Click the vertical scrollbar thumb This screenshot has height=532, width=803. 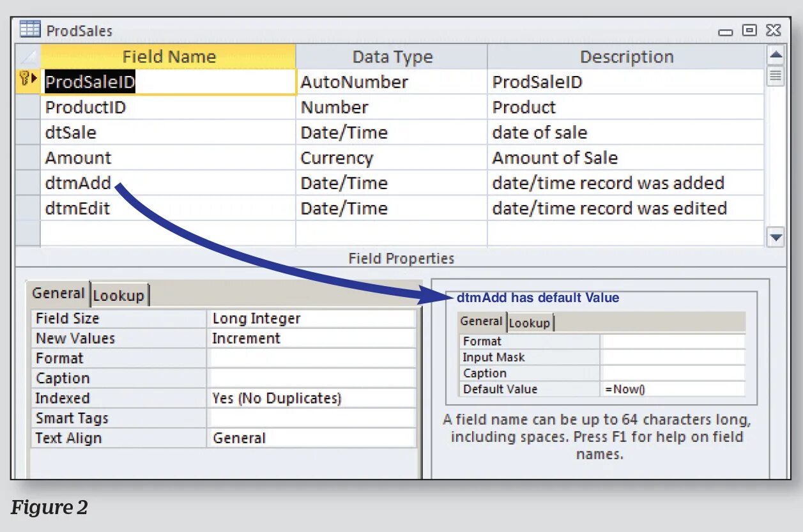point(776,75)
